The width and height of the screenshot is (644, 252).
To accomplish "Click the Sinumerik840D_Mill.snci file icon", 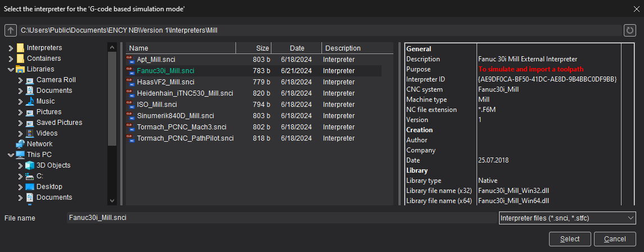I will pyautogui.click(x=130, y=116).
